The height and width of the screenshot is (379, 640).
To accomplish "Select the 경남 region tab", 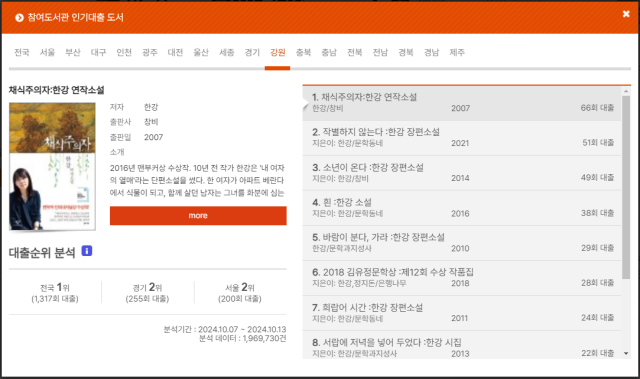I will click(x=431, y=52).
